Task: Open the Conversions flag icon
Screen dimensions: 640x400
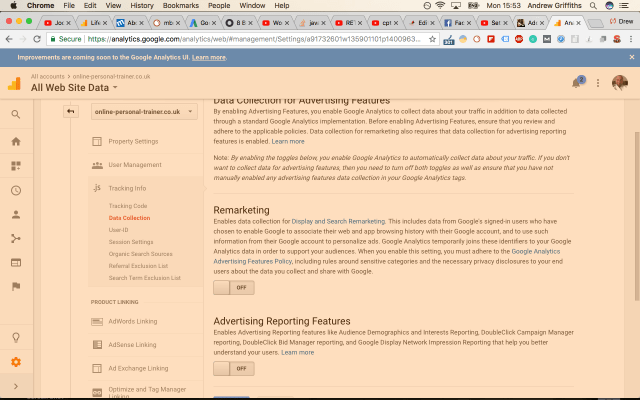Action: (x=15, y=286)
